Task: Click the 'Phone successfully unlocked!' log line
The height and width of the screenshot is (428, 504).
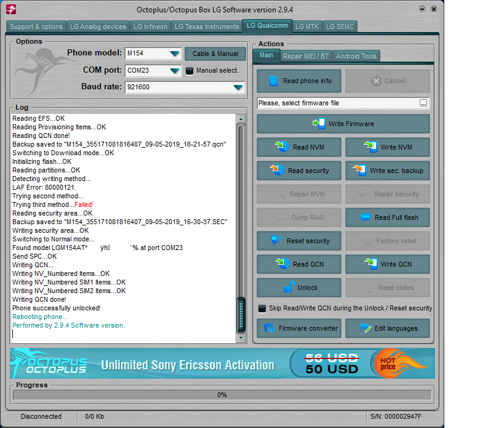Action: click(x=57, y=308)
